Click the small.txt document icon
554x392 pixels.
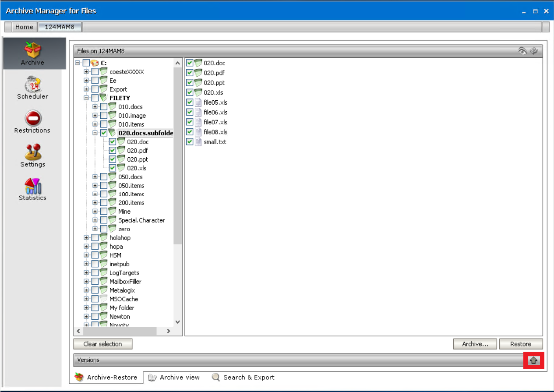click(198, 142)
